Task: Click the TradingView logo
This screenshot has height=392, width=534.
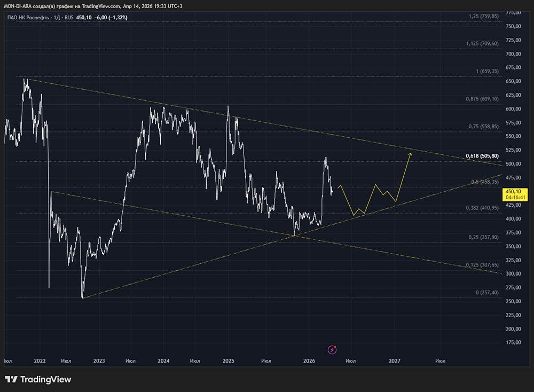Action: [38, 379]
